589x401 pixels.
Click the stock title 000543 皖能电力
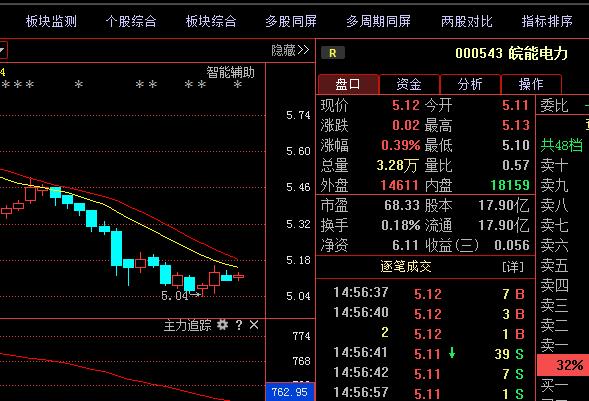(511, 53)
